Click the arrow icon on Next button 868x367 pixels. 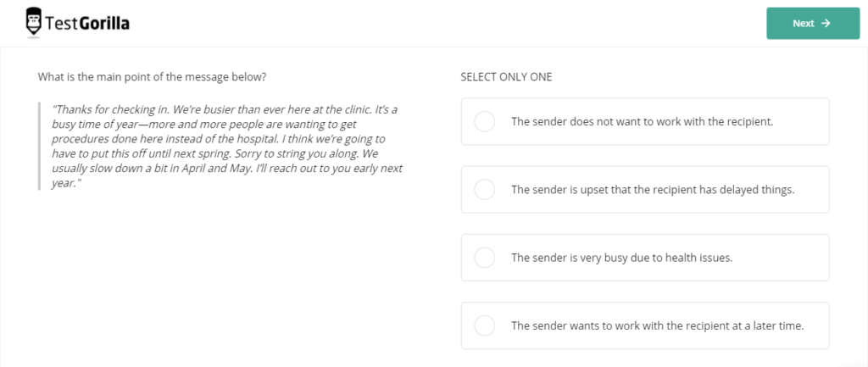click(826, 24)
